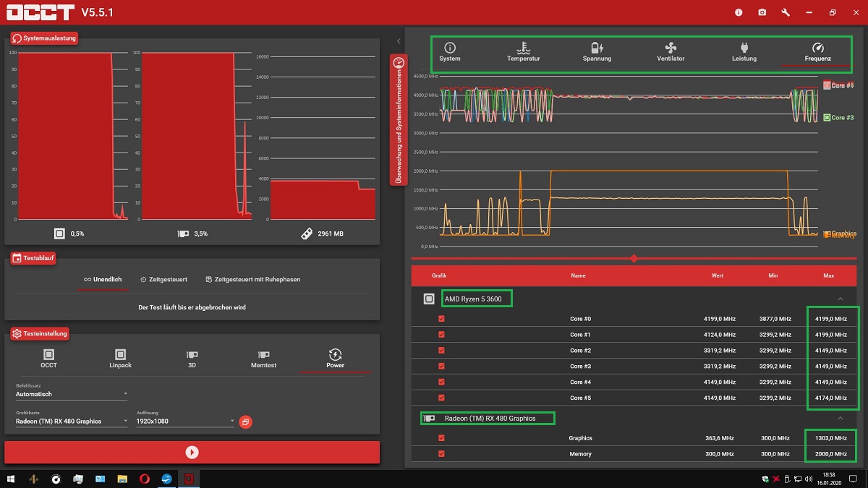Image resolution: width=868 pixels, height=488 pixels.
Task: Choose the Unendlich test schedule
Action: coord(103,279)
